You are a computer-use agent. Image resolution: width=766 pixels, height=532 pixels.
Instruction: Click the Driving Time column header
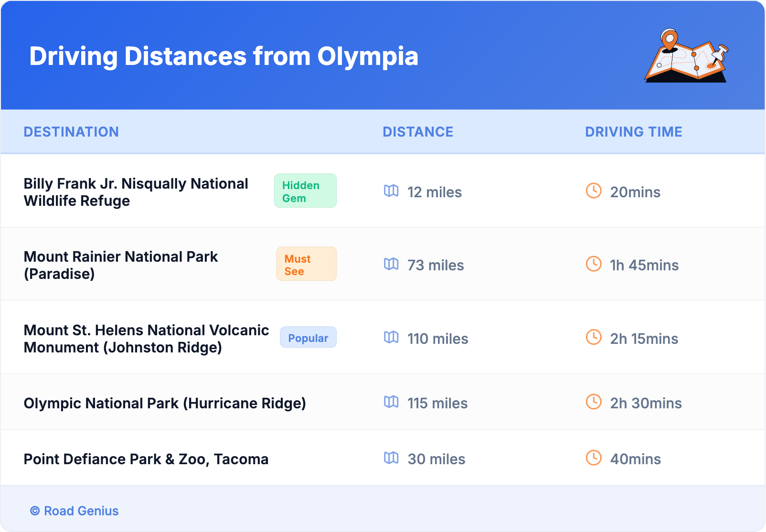click(633, 132)
